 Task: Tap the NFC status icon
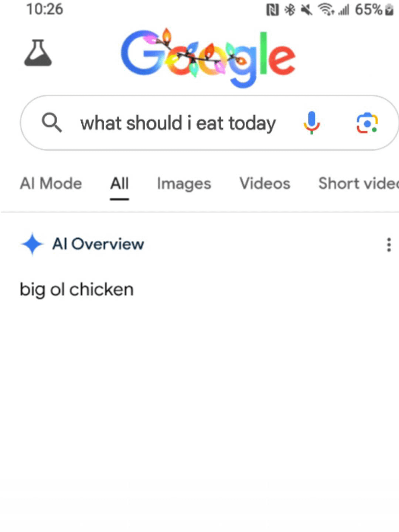click(272, 10)
